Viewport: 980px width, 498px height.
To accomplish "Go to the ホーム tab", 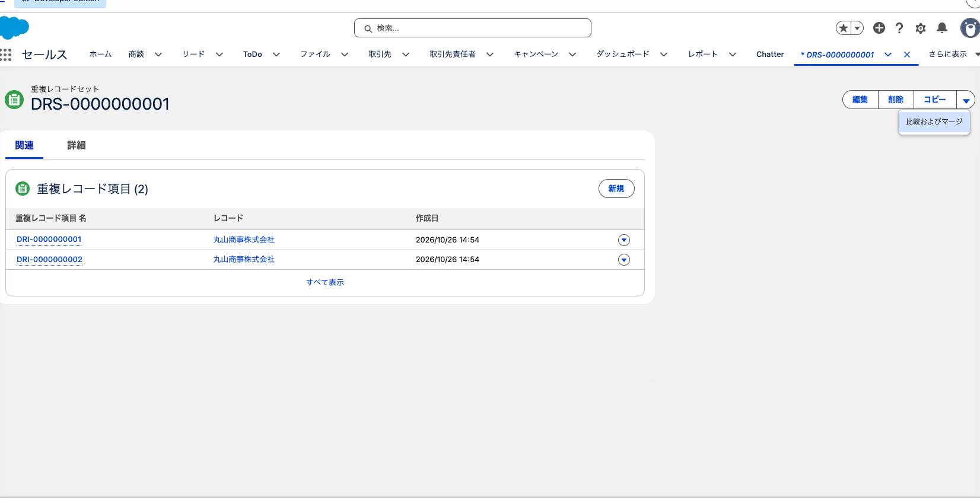I will [x=100, y=54].
